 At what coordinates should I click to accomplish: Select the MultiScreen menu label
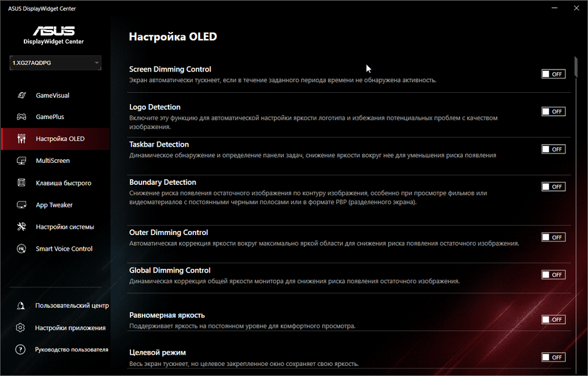(x=53, y=160)
